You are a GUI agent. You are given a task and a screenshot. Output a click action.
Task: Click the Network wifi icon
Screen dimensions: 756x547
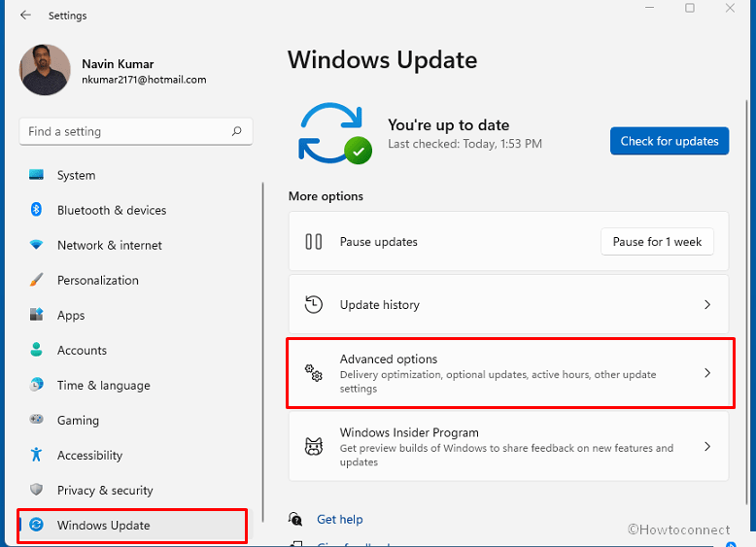(36, 245)
